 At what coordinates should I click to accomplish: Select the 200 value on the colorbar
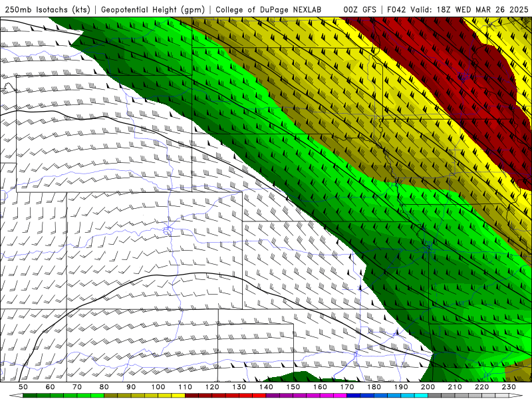(x=428, y=387)
